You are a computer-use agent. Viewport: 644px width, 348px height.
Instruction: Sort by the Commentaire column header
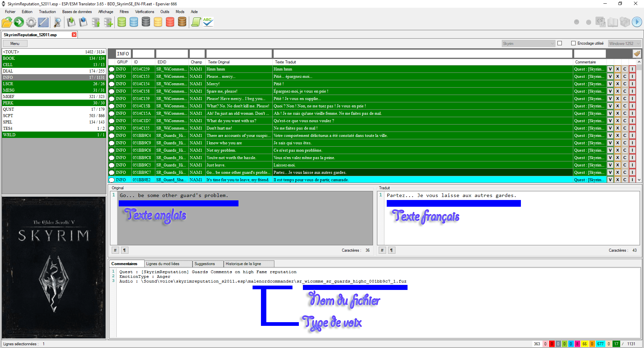click(590, 62)
